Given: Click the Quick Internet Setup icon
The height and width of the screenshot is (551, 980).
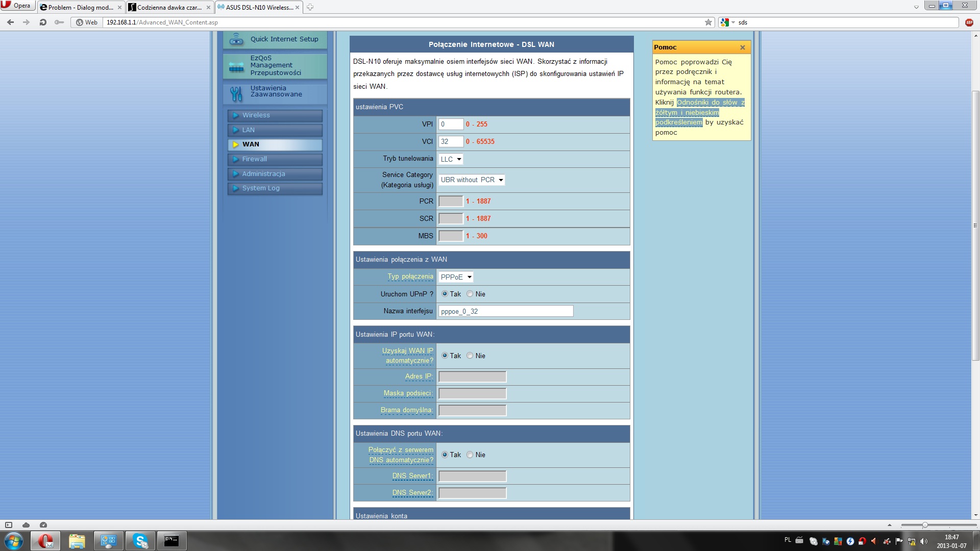Looking at the screenshot, I should pos(236,39).
